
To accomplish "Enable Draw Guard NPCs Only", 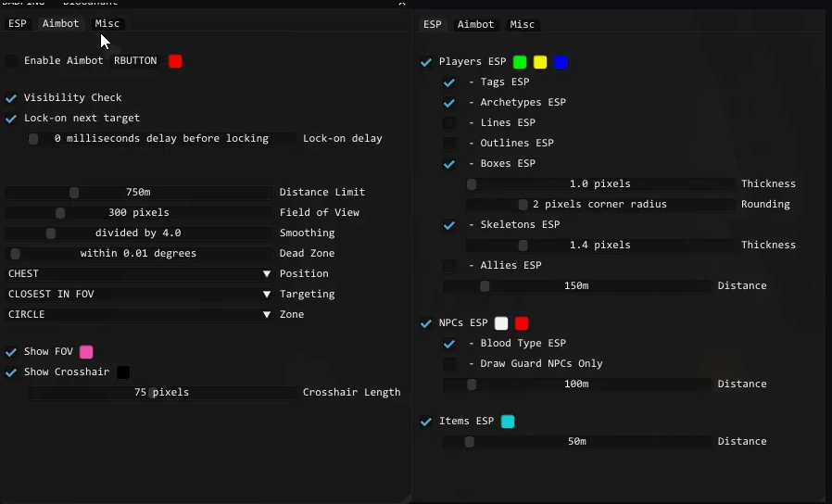I will [x=449, y=364].
